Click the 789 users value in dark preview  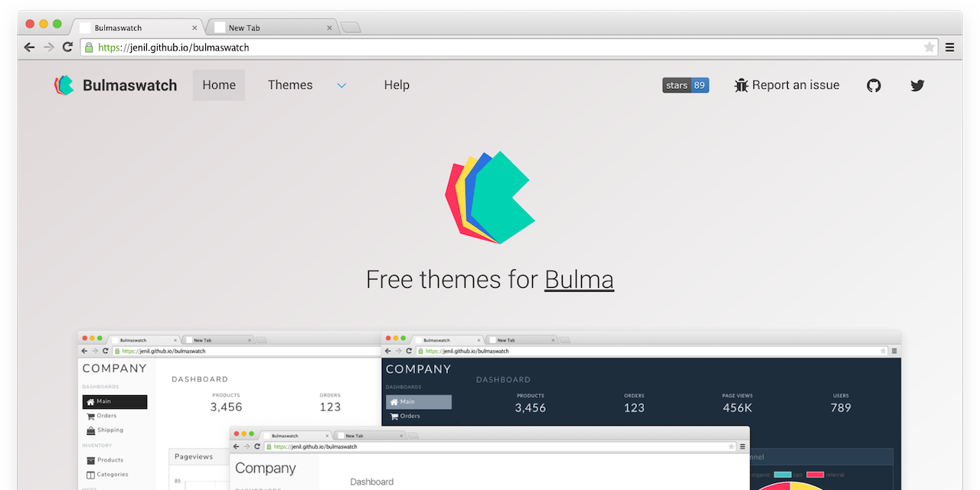pyautogui.click(x=841, y=408)
